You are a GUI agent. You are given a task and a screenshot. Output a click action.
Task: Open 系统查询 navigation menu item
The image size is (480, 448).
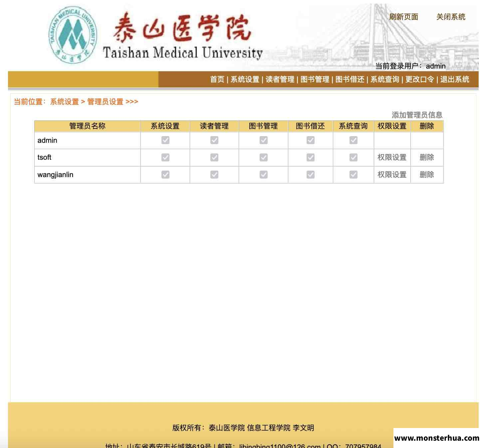(385, 79)
